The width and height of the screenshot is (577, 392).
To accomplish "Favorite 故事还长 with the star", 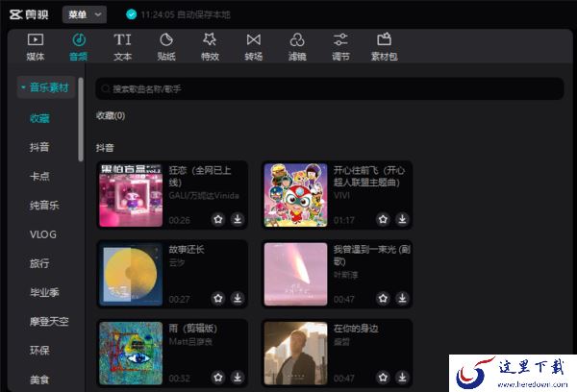I will (x=218, y=298).
